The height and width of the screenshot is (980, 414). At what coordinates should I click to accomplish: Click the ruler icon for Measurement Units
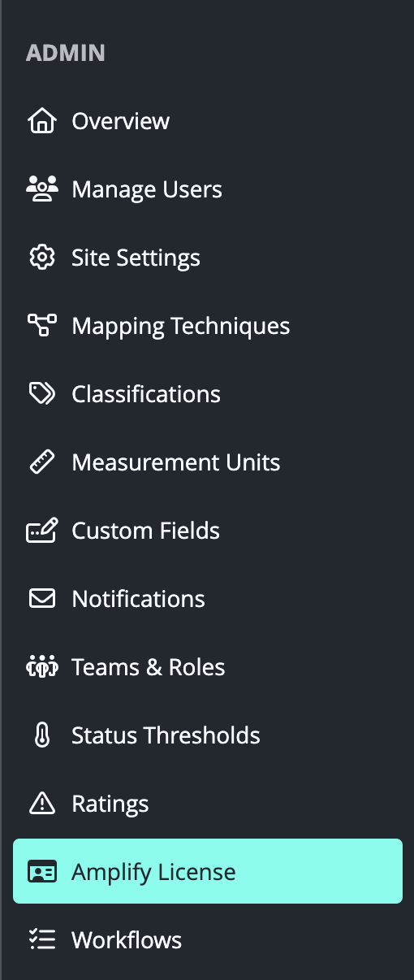(x=41, y=462)
